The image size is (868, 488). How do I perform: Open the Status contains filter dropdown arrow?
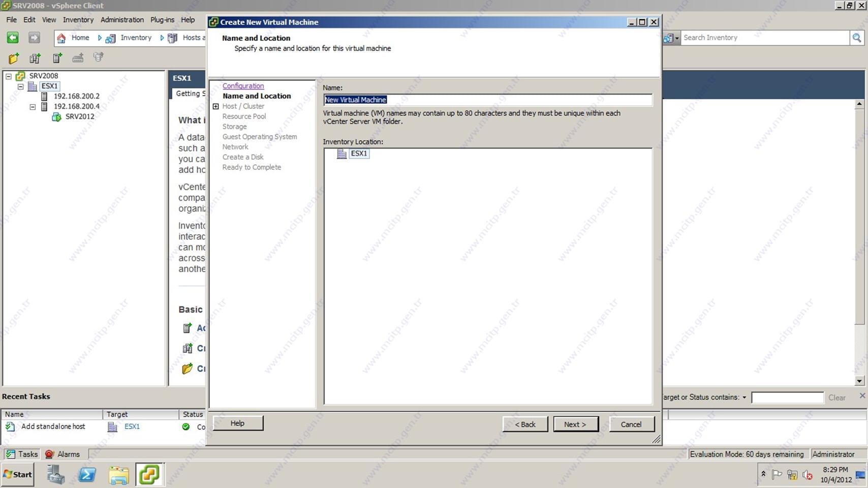(x=745, y=398)
